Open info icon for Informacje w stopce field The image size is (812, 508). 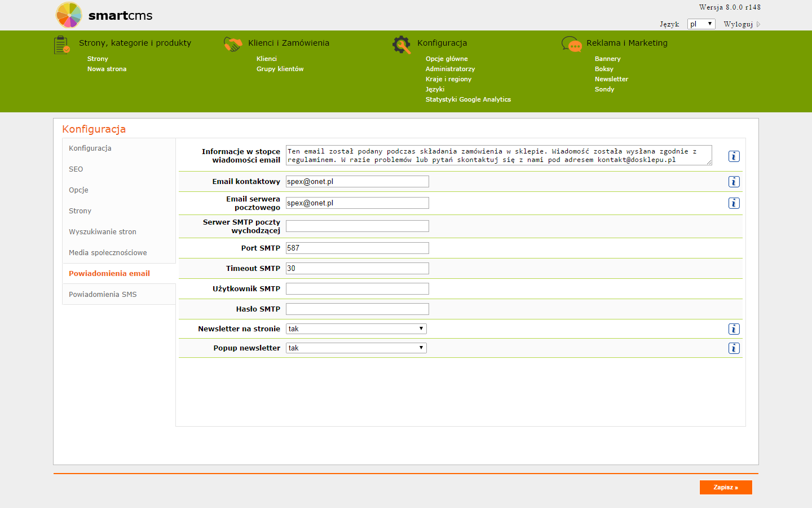[734, 156]
